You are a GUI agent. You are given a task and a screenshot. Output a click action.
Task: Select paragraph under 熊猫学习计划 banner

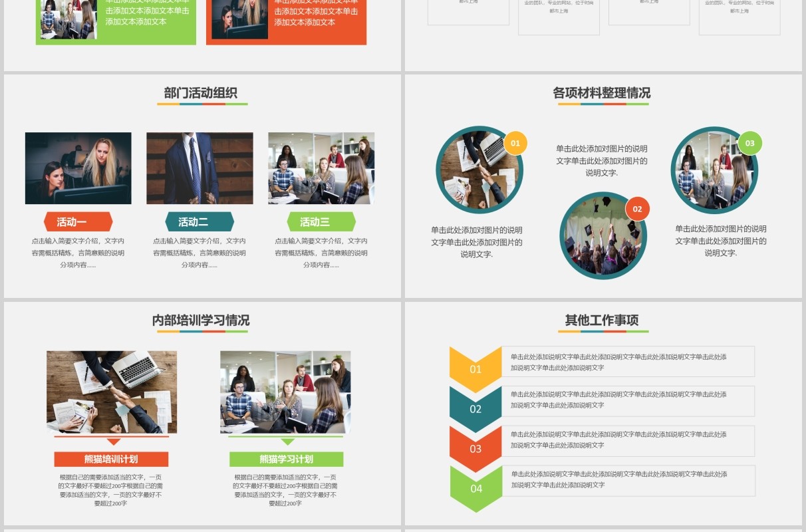click(x=285, y=490)
